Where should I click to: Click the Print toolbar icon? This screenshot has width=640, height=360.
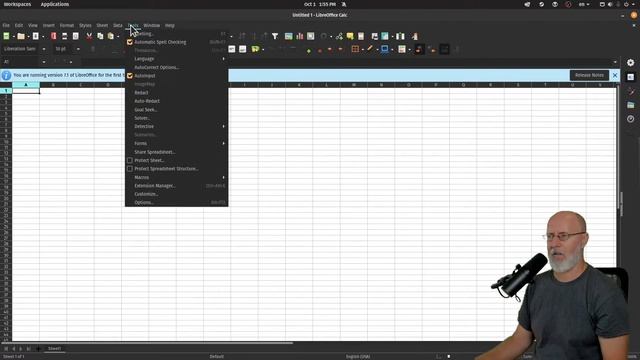(x=64, y=36)
